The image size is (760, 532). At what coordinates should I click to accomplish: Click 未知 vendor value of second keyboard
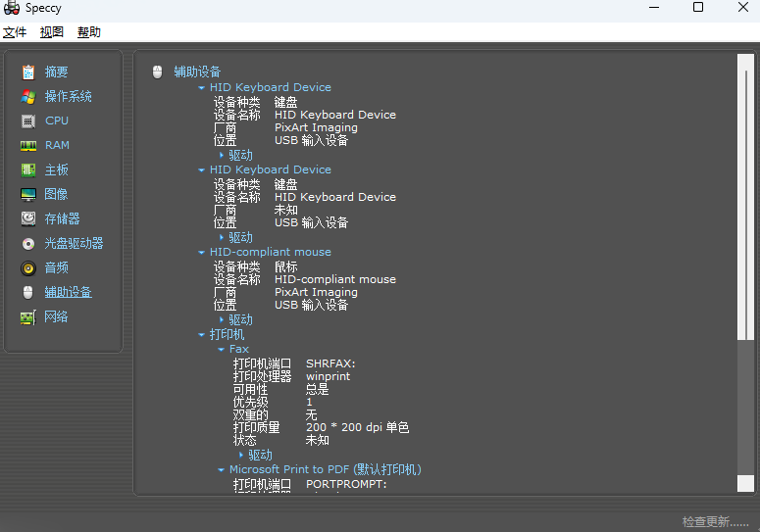(286, 210)
